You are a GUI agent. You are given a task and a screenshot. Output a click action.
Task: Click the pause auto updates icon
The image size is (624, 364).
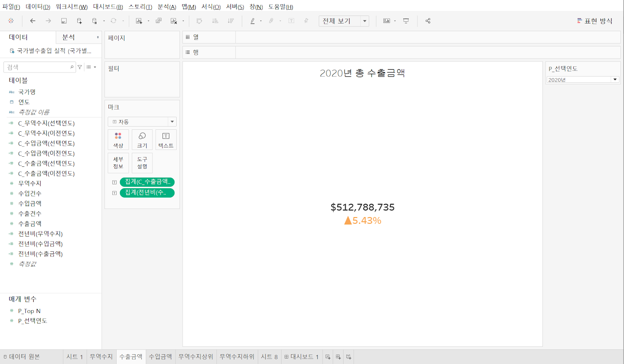click(x=95, y=21)
